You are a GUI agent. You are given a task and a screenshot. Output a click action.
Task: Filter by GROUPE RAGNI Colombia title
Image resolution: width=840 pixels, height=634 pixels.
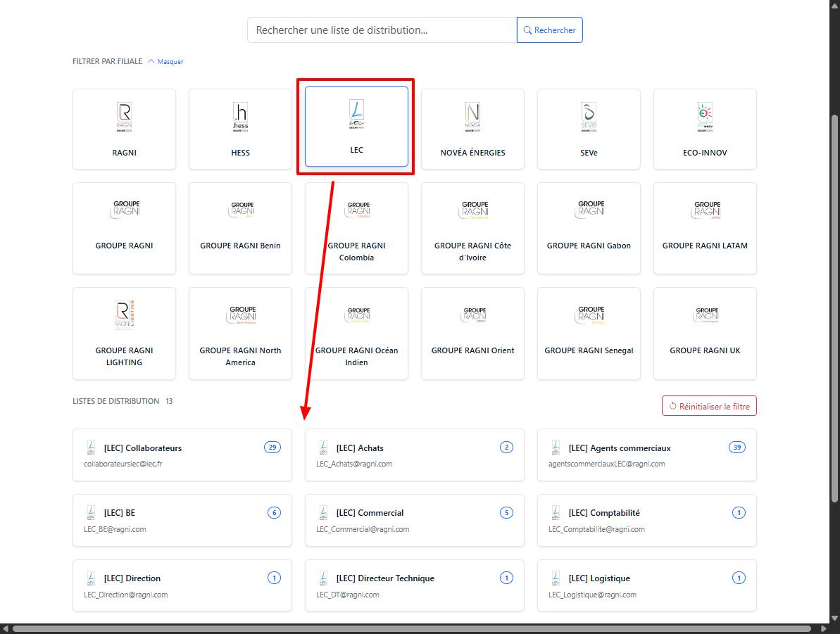click(x=357, y=252)
